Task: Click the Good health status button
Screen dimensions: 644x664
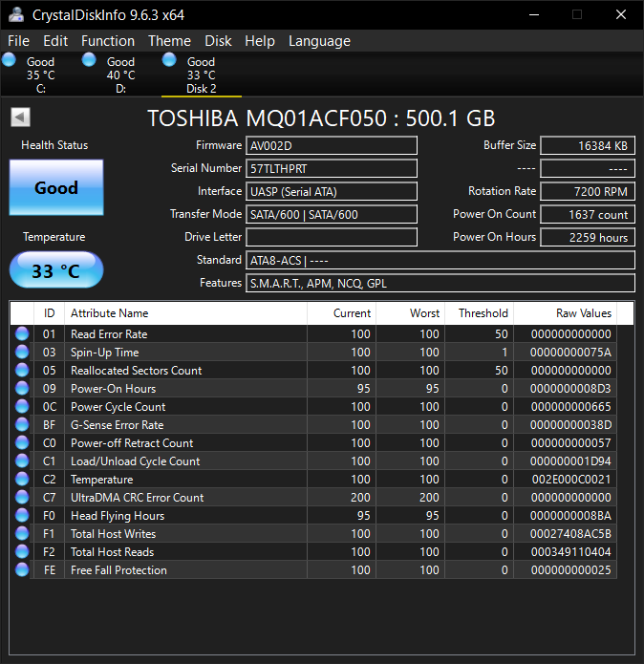Action: point(56,187)
